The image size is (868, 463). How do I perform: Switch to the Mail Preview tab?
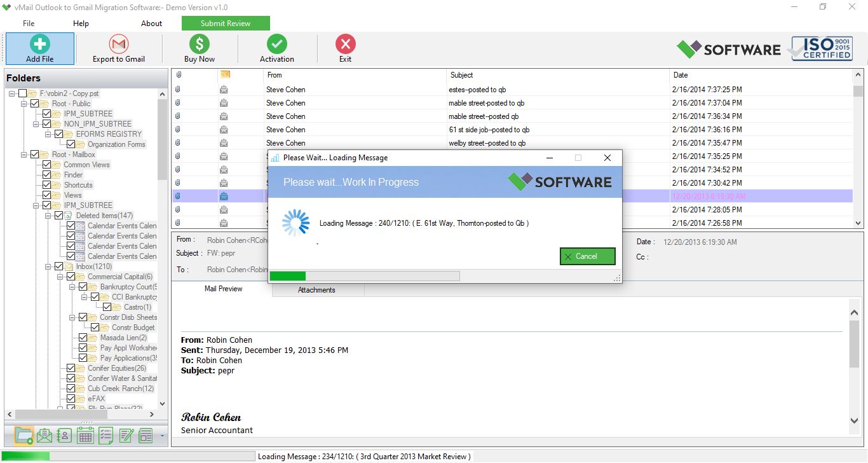[x=223, y=289]
